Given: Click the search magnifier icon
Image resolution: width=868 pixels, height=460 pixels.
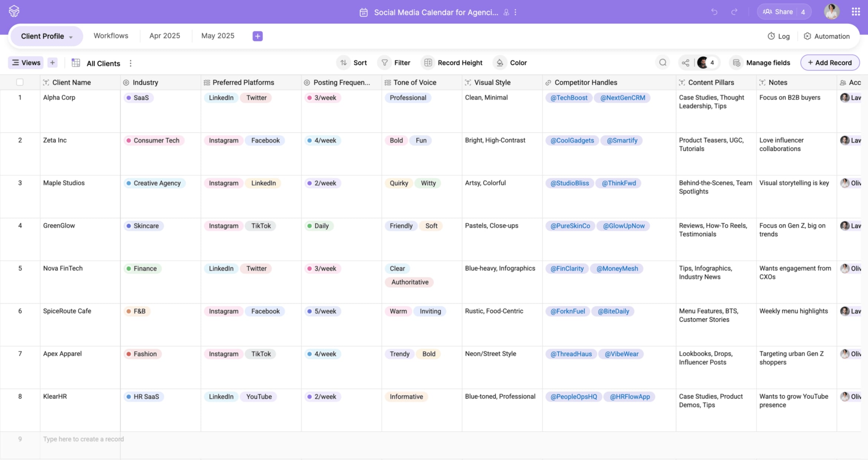Looking at the screenshot, I should point(663,63).
